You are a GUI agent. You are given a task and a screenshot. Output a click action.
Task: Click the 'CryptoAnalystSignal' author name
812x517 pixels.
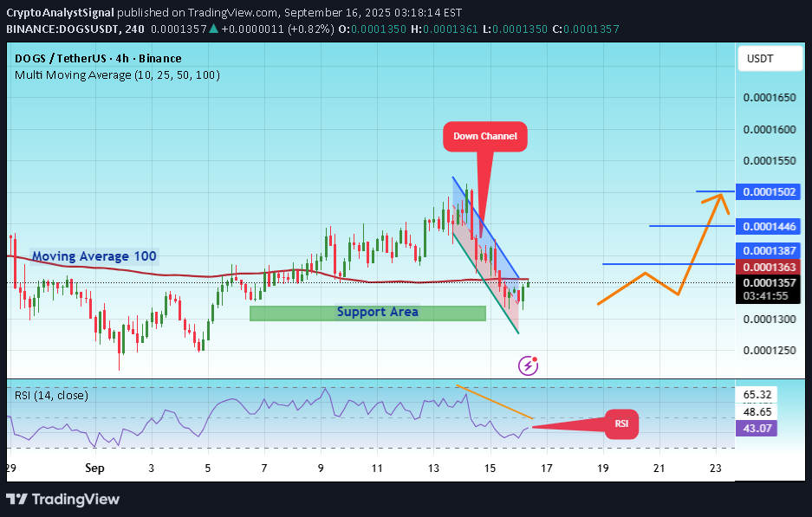pyautogui.click(x=60, y=12)
